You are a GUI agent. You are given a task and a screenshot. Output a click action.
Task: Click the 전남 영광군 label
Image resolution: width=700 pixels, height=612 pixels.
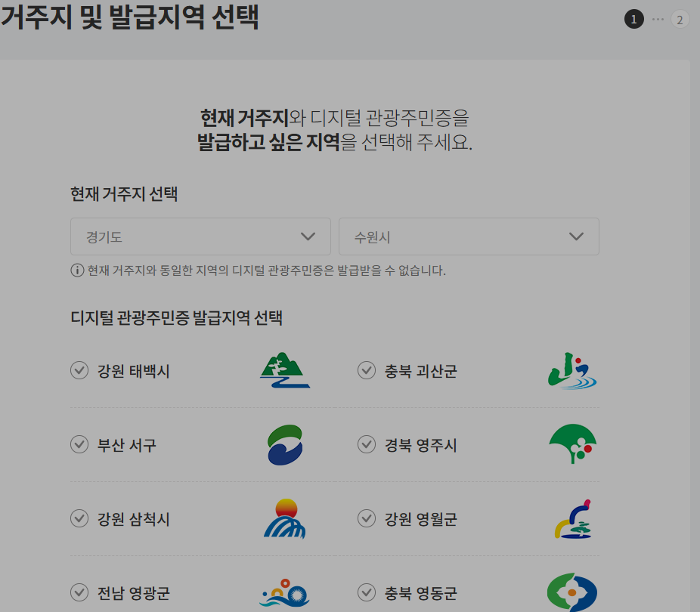point(134,593)
